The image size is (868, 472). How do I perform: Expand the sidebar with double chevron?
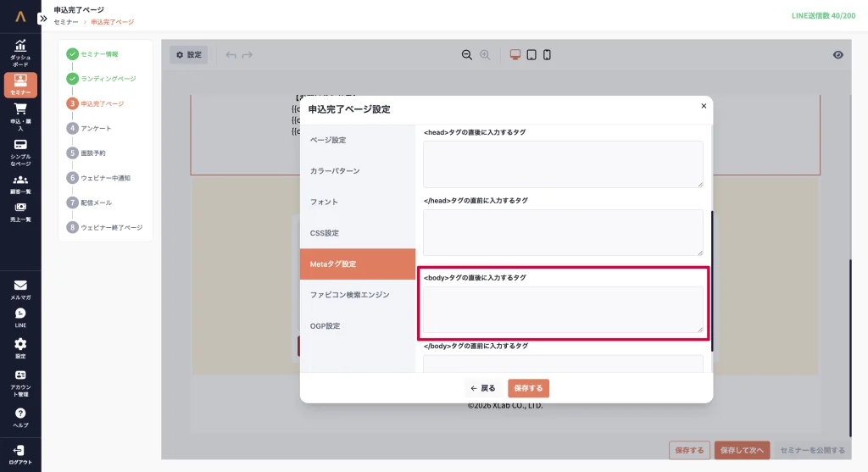coord(43,18)
